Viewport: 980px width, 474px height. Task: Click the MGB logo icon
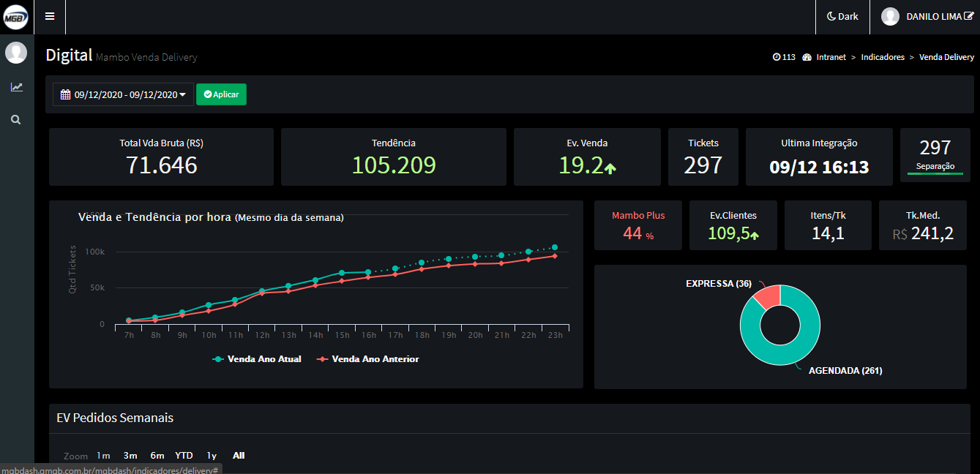[x=16, y=17]
